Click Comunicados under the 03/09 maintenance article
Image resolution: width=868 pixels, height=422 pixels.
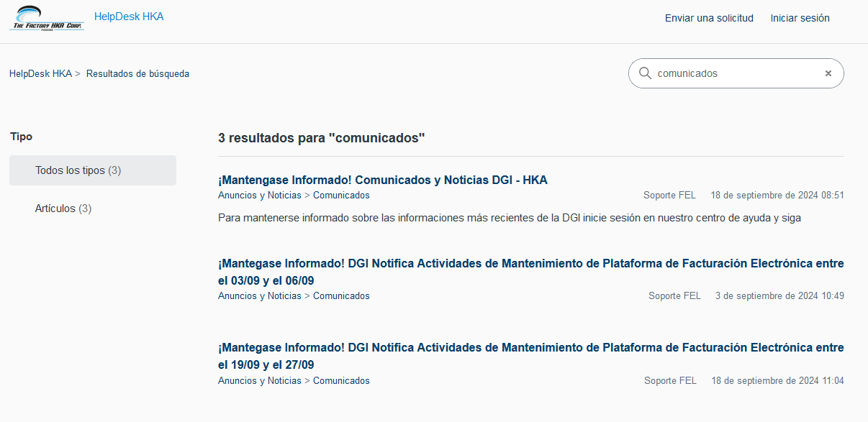pos(341,296)
